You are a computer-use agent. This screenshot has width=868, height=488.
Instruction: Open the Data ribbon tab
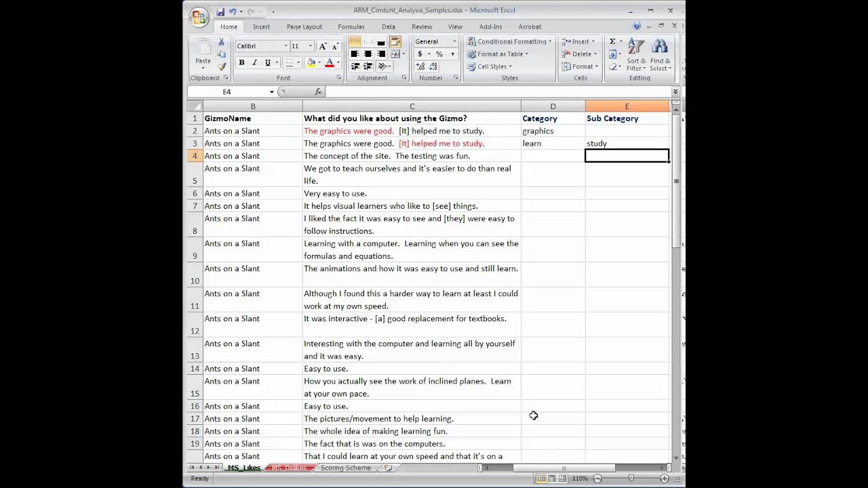(389, 26)
